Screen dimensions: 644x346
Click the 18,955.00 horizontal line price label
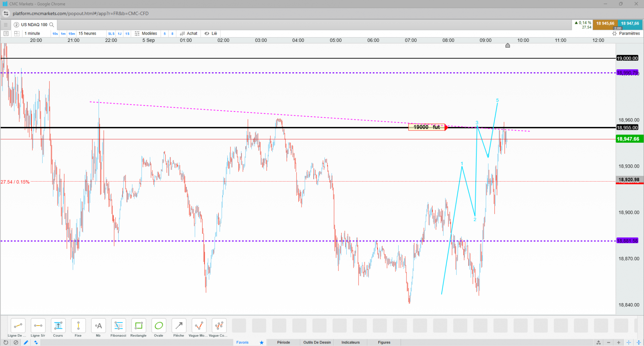(628, 128)
